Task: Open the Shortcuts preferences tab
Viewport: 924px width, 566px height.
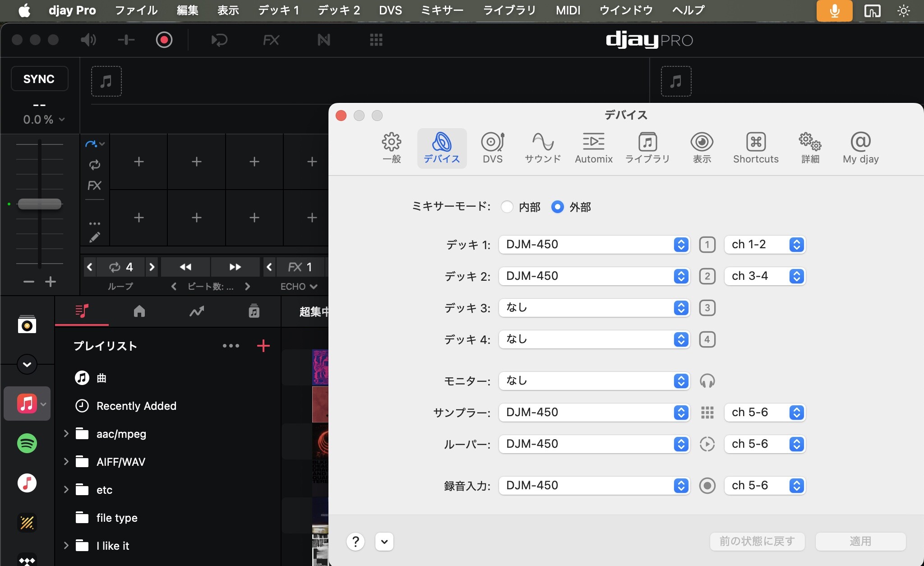Action: pyautogui.click(x=756, y=148)
